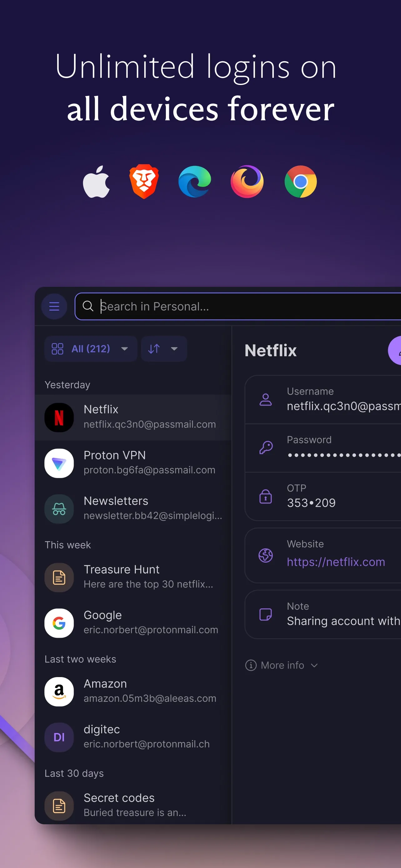
Task: Open the sort order dropdown
Action: pyautogui.click(x=164, y=349)
